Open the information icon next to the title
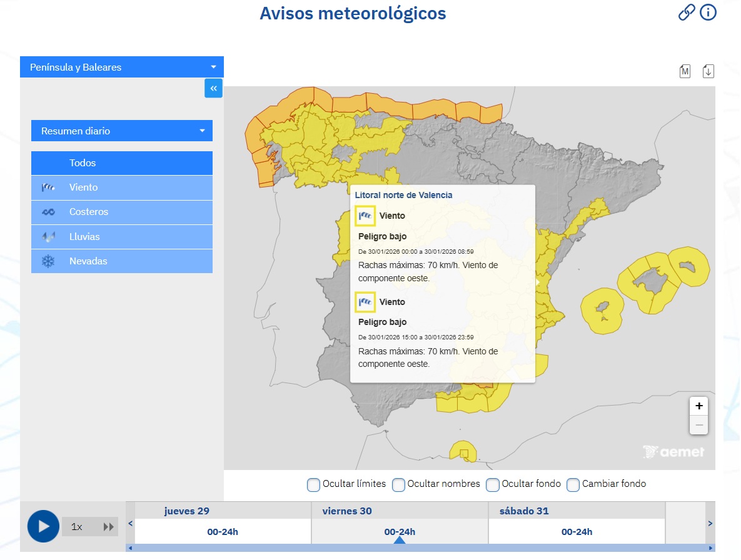 pyautogui.click(x=708, y=12)
